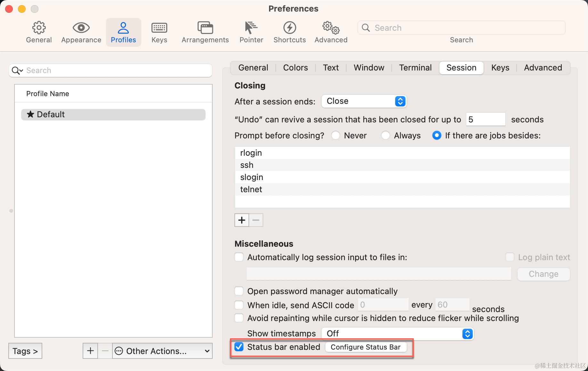Enable automatically log session input
The width and height of the screenshot is (588, 371).
pyautogui.click(x=239, y=257)
